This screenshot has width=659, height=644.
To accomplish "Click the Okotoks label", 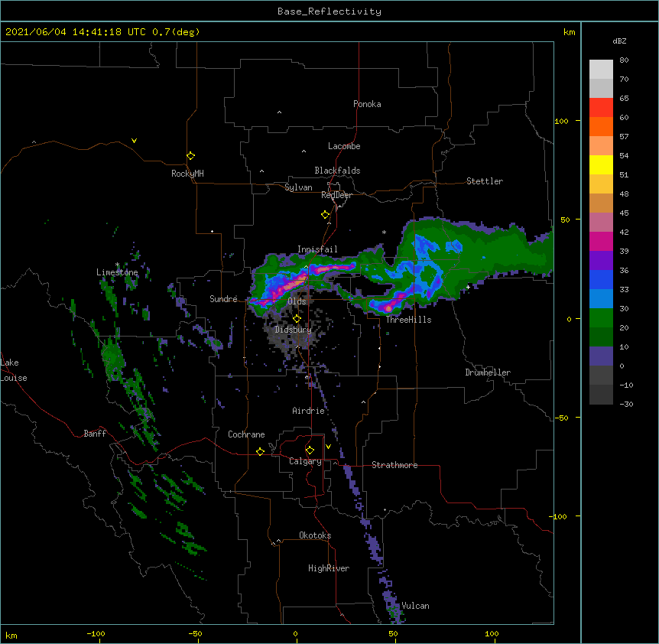I will tap(315, 535).
